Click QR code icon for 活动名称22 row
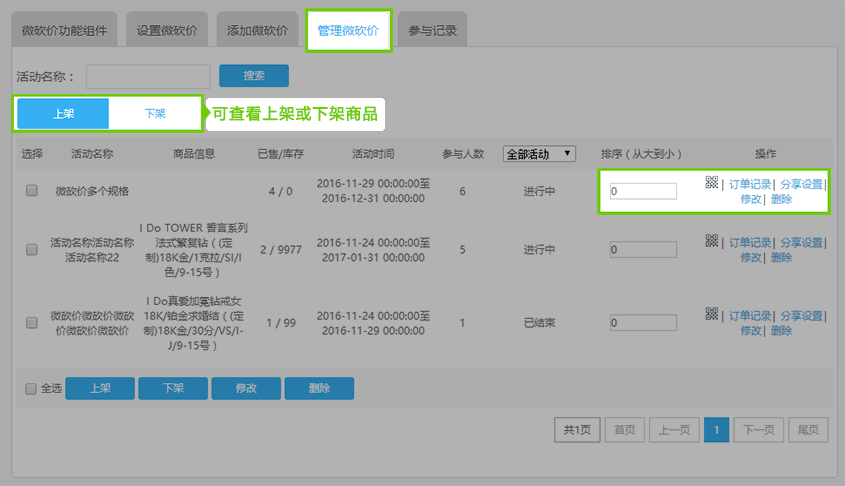The height and width of the screenshot is (486, 845). pos(711,240)
